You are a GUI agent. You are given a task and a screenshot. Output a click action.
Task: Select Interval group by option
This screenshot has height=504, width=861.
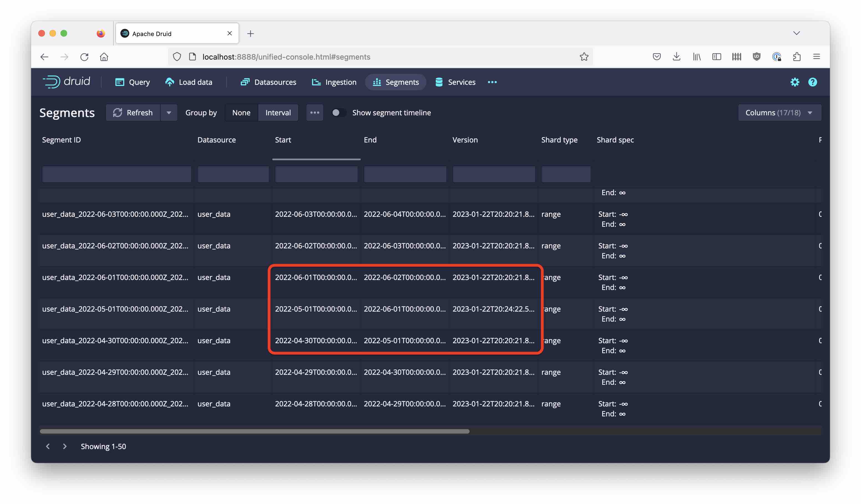click(x=278, y=113)
